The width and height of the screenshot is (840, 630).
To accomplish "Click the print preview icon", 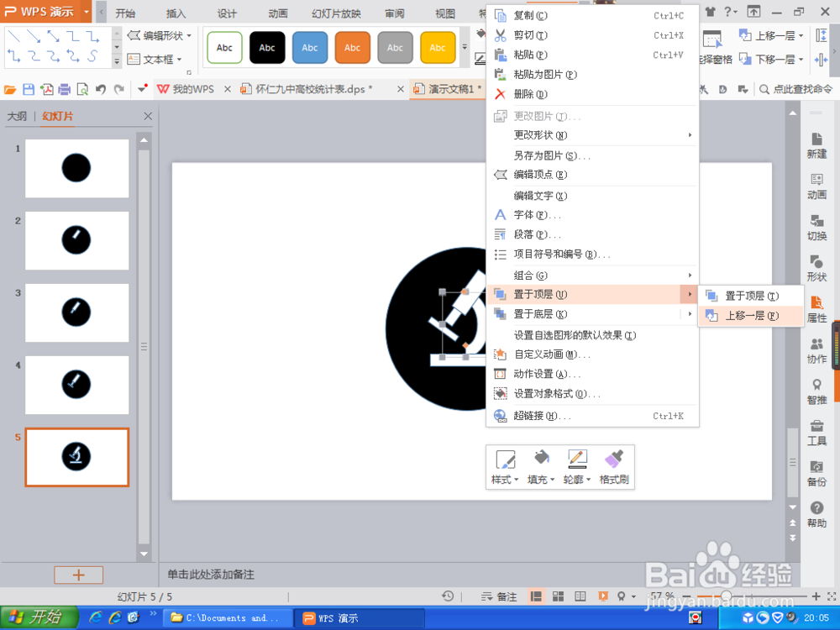I will [x=82, y=90].
